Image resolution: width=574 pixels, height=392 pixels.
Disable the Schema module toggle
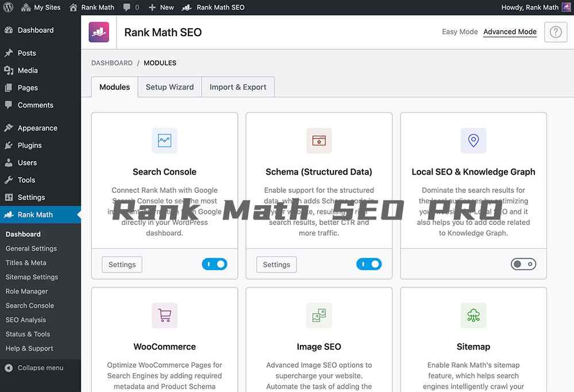(369, 264)
